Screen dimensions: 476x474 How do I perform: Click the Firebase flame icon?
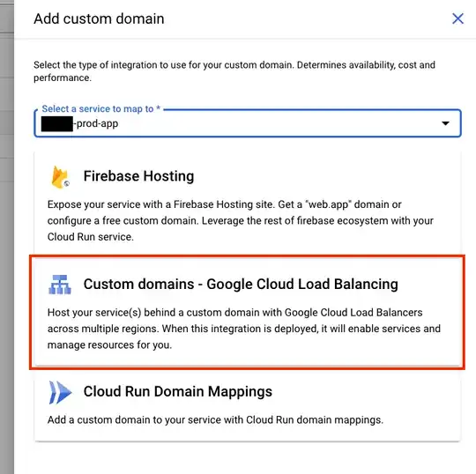pyautogui.click(x=60, y=177)
